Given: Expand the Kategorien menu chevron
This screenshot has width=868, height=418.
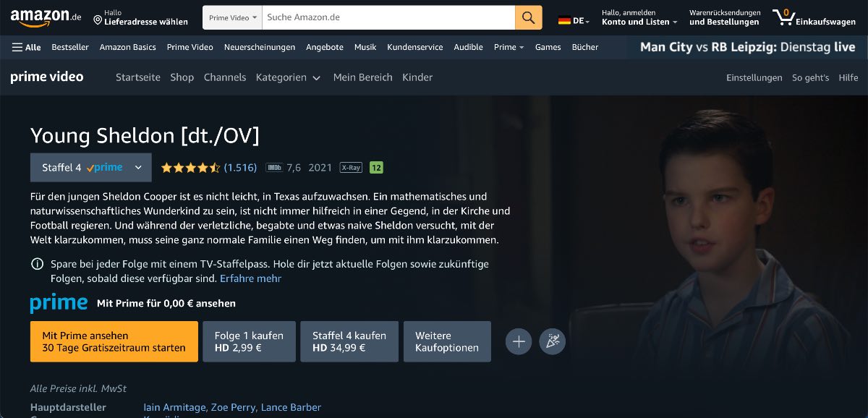Looking at the screenshot, I should pos(317,77).
